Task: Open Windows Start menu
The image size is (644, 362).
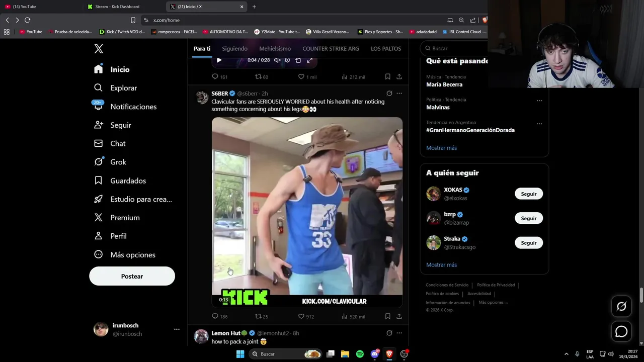Action: click(240, 354)
